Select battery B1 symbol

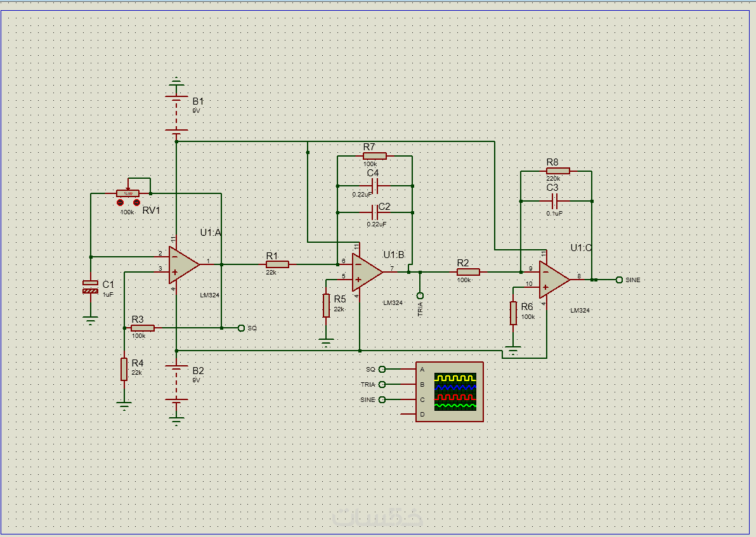176,113
